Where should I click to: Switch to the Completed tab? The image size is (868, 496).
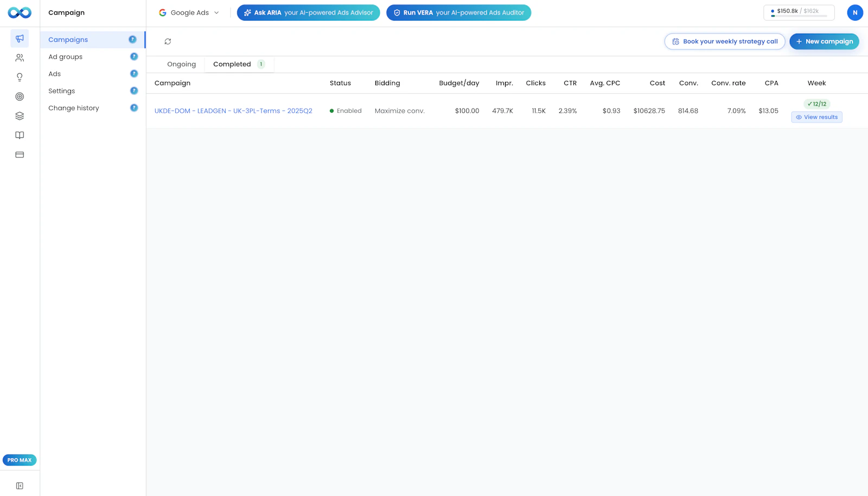pyautogui.click(x=239, y=64)
